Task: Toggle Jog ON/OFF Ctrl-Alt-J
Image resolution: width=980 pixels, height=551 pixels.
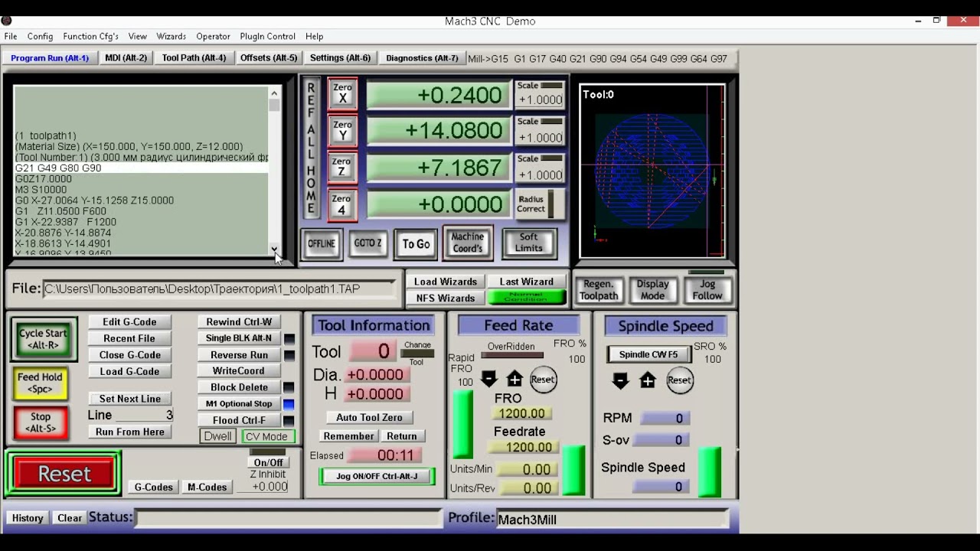Action: click(x=377, y=476)
